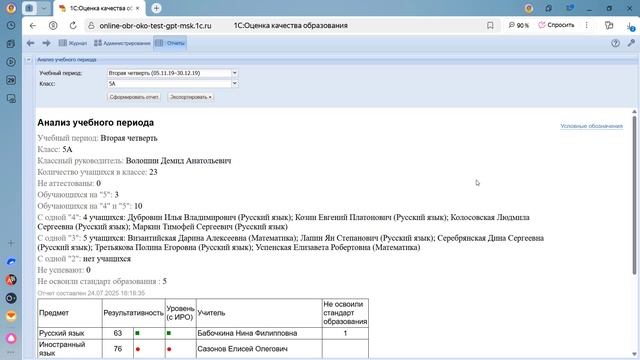Image resolution: width=640 pixels, height=360 pixels.
Task: Select the 1С:Оценка качества browser tab
Action: coord(99,8)
